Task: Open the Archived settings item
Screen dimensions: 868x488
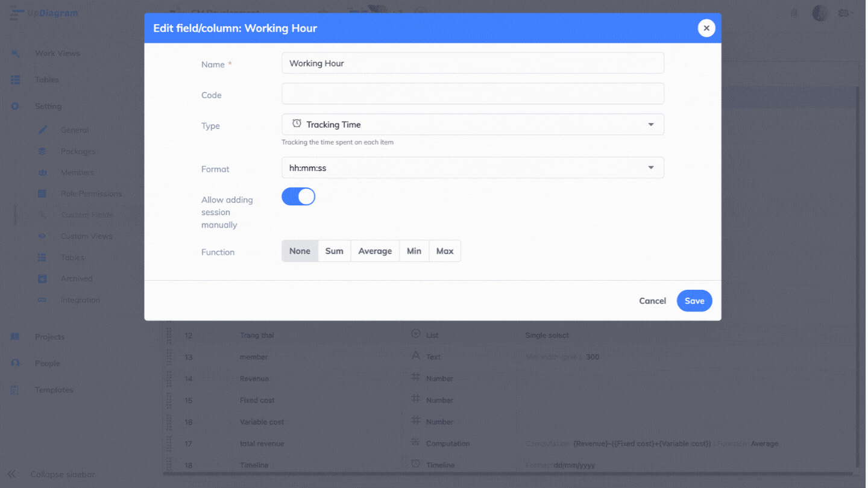Action: (77, 278)
